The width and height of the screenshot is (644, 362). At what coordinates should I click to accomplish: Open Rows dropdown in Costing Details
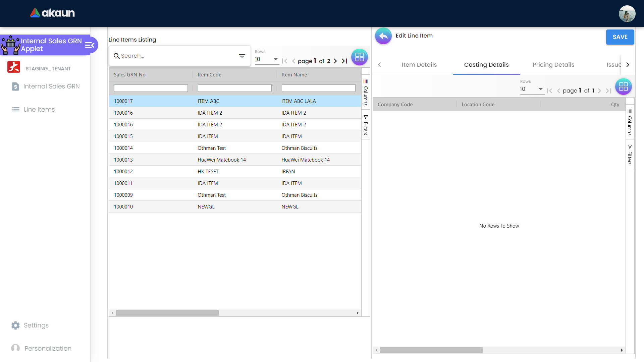pos(531,89)
